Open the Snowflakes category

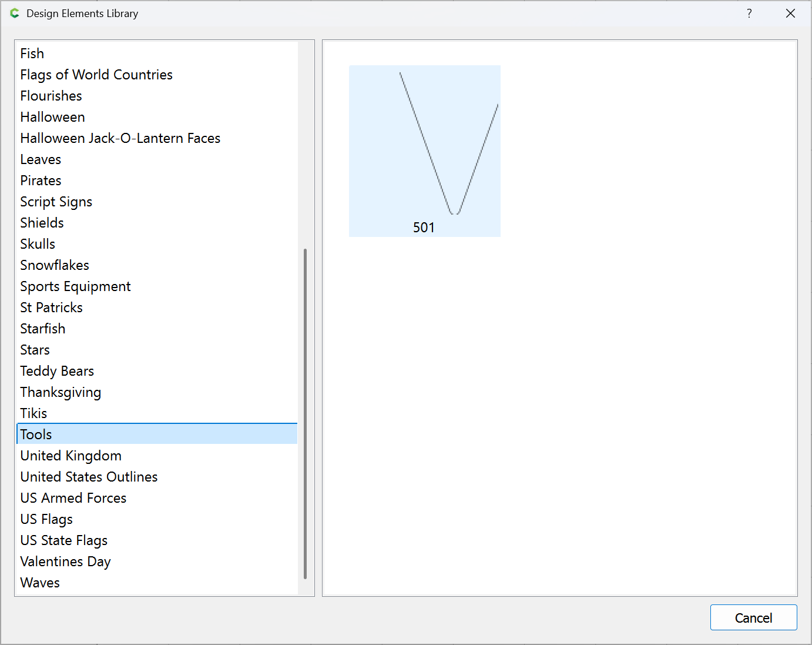click(x=55, y=265)
